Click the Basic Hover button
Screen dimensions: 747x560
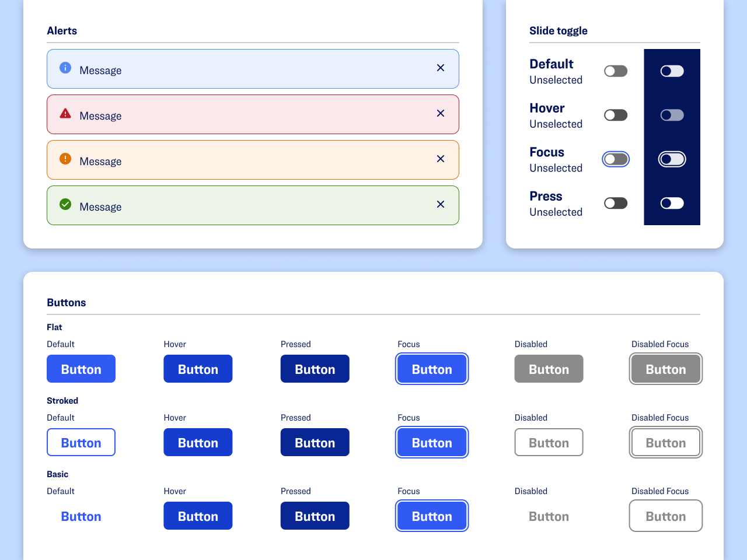[x=198, y=516]
